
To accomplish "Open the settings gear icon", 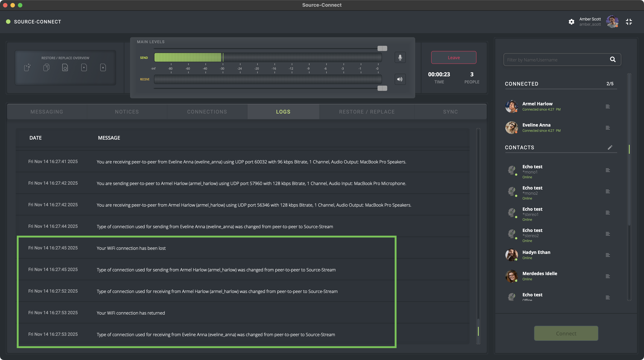I will pos(571,22).
